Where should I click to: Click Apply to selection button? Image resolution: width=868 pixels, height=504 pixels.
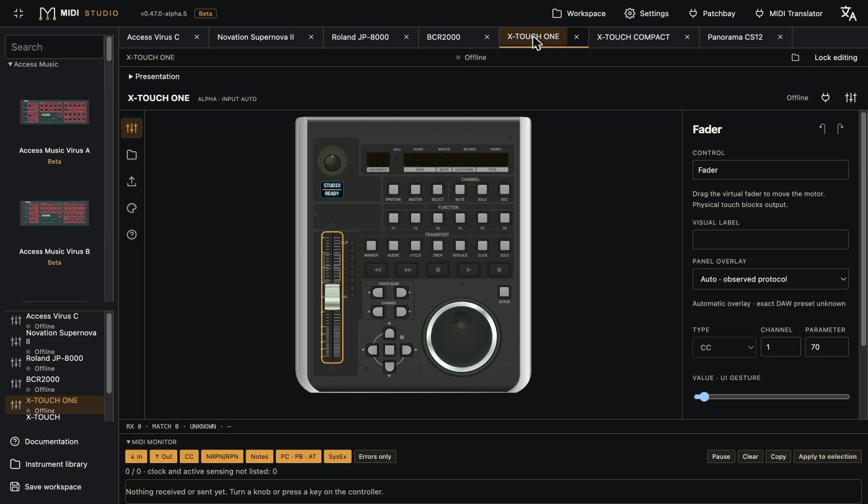[827, 456]
